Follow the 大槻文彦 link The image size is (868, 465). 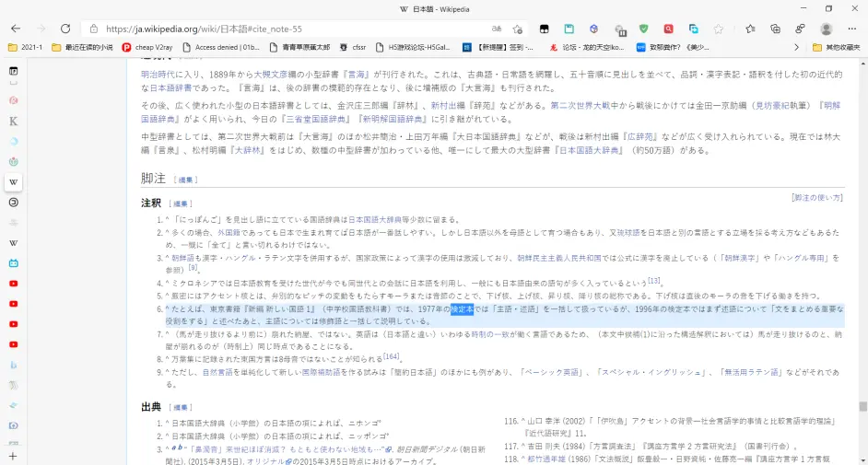271,74
